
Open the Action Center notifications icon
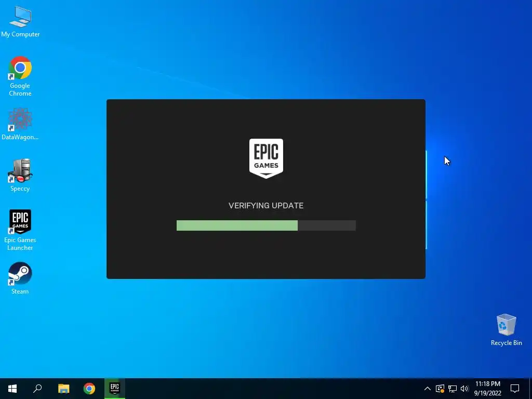point(515,389)
